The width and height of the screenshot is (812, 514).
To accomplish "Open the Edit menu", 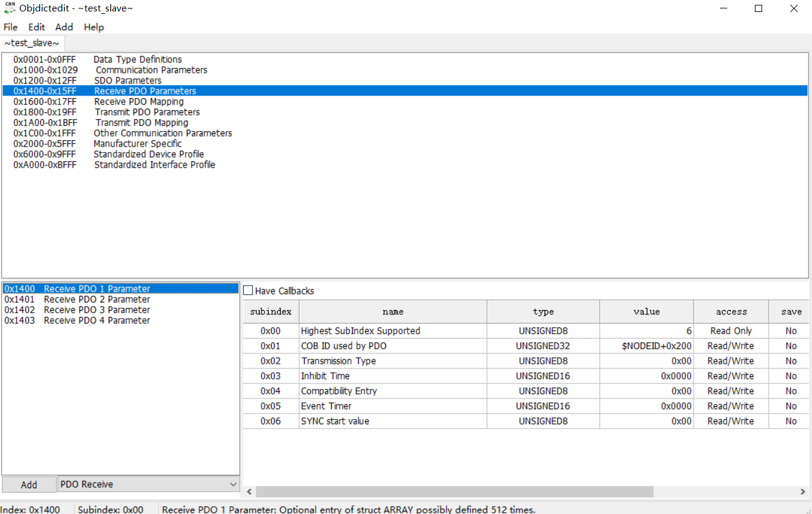I will click(37, 27).
